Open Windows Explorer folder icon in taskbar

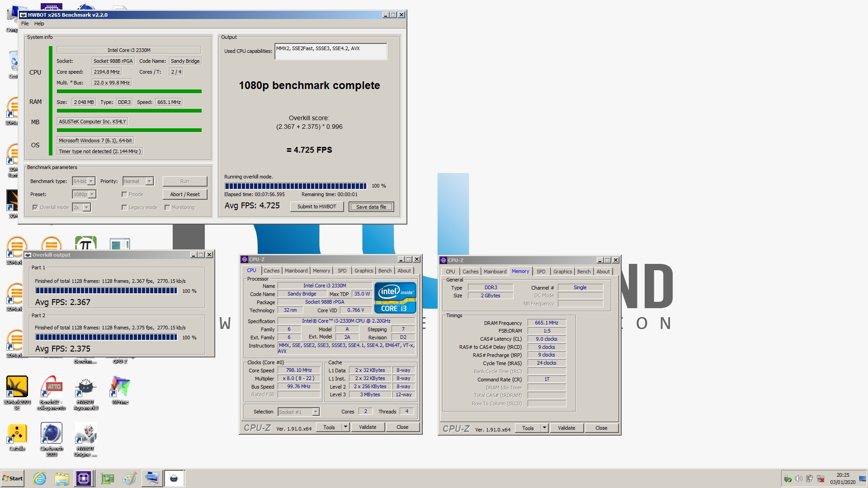tap(62, 479)
